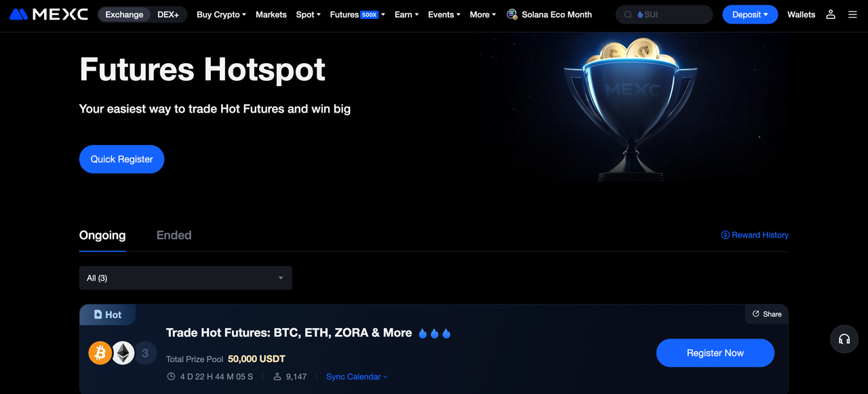Viewport: 868px width, 394px height.
Task: Switch to the Ended tab
Action: click(x=174, y=235)
